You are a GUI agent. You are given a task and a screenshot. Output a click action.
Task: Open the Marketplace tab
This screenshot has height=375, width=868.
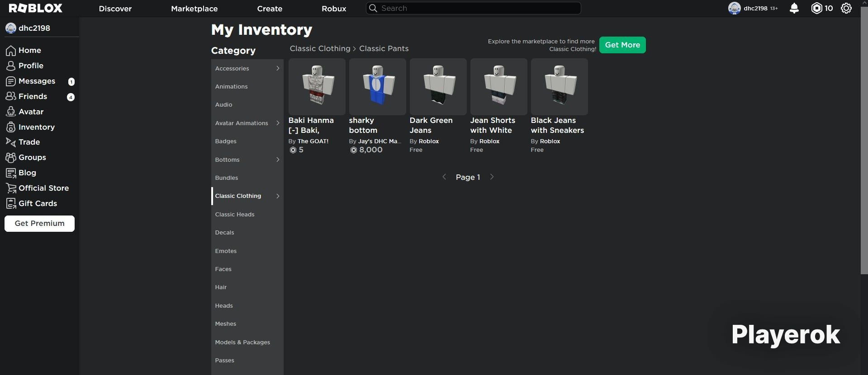point(194,9)
